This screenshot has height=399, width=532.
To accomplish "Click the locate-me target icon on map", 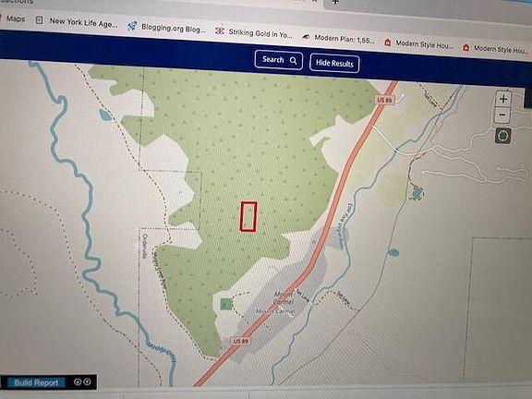I will (x=502, y=136).
